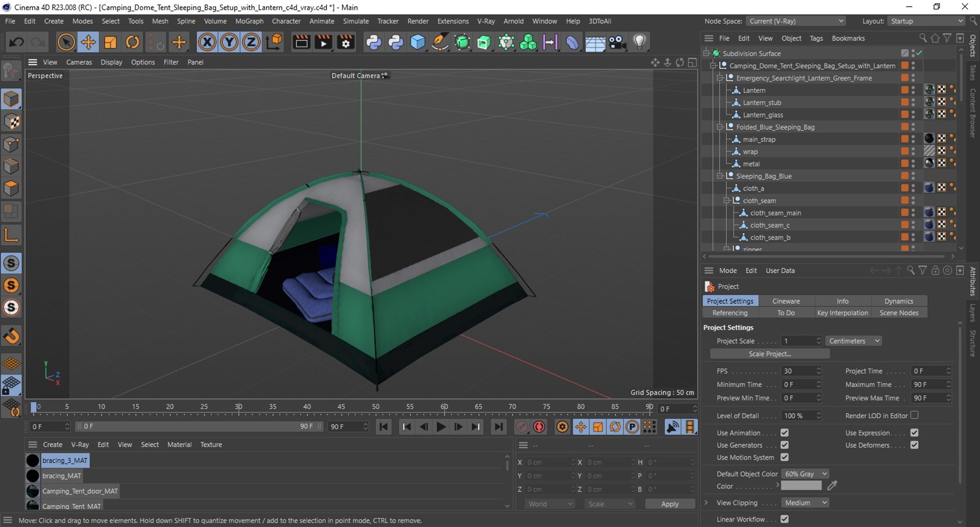Toggle Y axis lock icon

[229, 42]
